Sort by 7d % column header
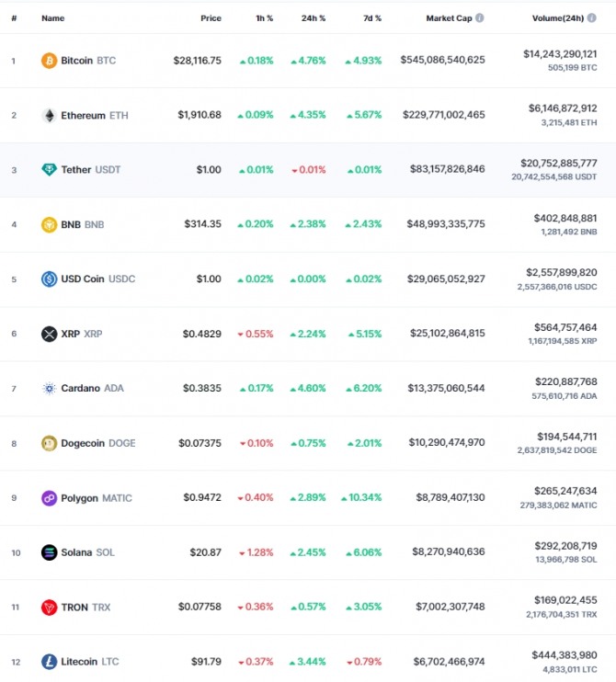Image resolution: width=616 pixels, height=682 pixels. [x=372, y=18]
